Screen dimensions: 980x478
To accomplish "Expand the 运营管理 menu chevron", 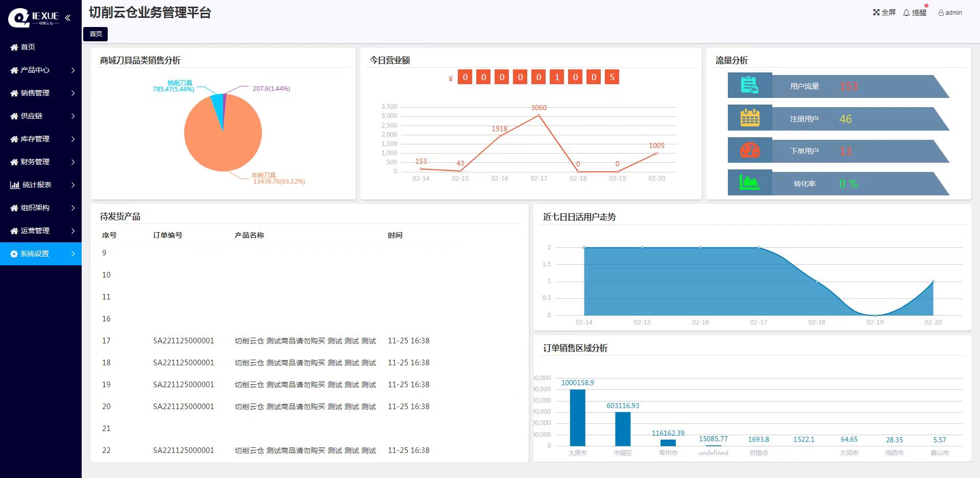I will tap(73, 231).
